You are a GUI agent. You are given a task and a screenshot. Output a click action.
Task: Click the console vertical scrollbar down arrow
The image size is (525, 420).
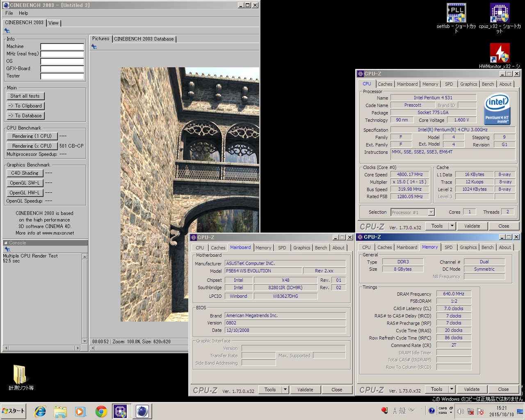coord(84,341)
